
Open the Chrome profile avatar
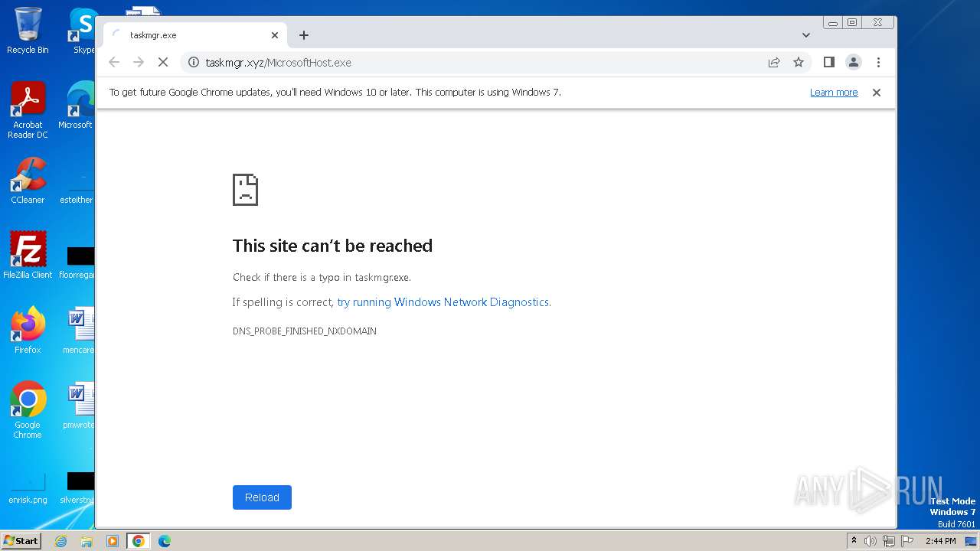click(x=854, y=62)
